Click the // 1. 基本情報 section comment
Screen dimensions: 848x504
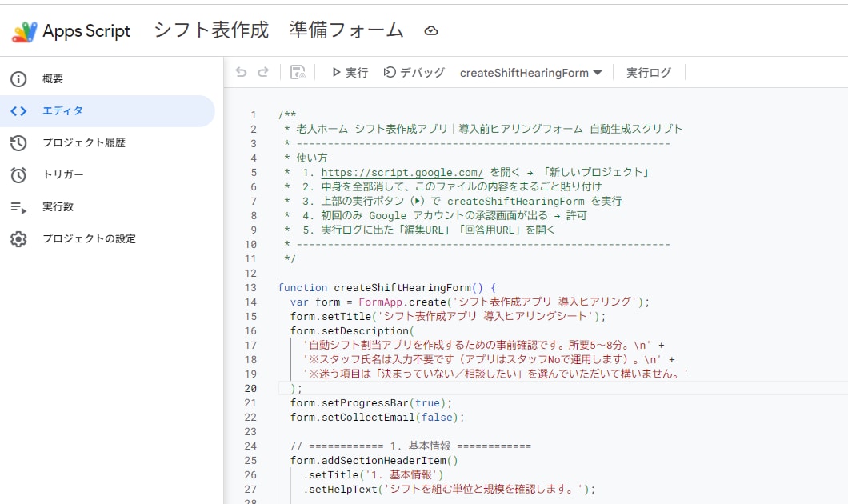[x=410, y=446]
